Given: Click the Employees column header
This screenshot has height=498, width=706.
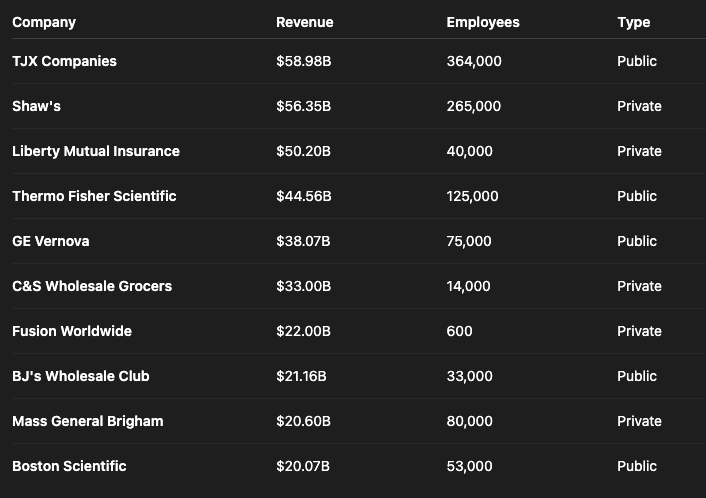Looking at the screenshot, I should coord(483,22).
